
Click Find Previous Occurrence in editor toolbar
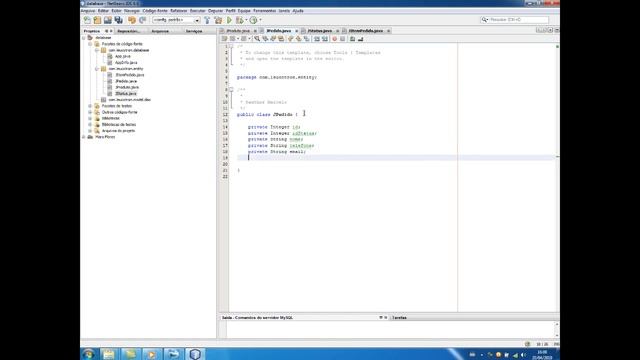[265, 39]
